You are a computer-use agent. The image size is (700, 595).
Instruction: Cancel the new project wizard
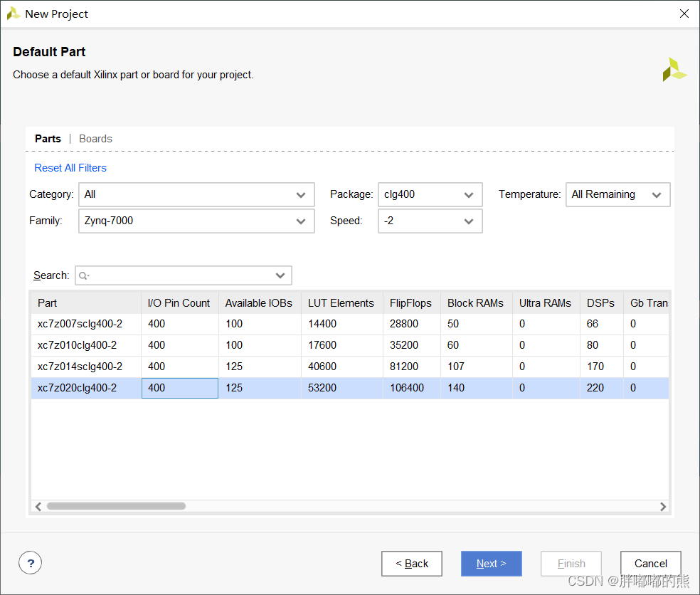coord(650,564)
